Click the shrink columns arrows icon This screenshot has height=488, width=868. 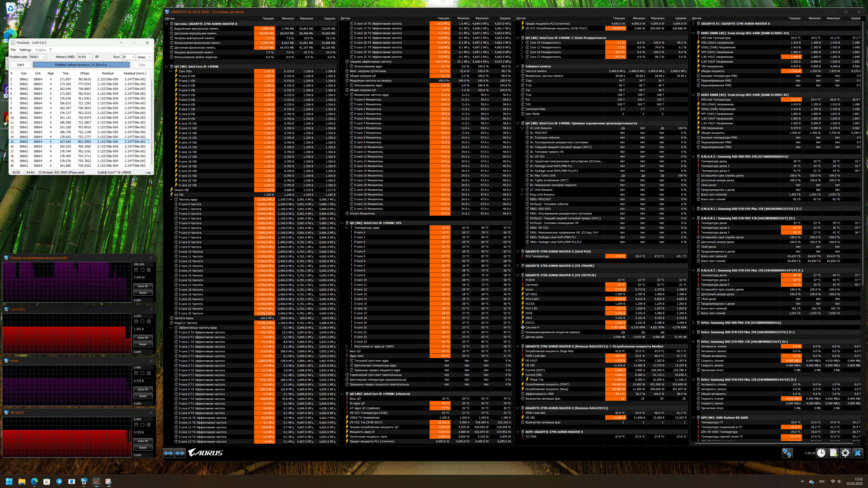[180, 453]
